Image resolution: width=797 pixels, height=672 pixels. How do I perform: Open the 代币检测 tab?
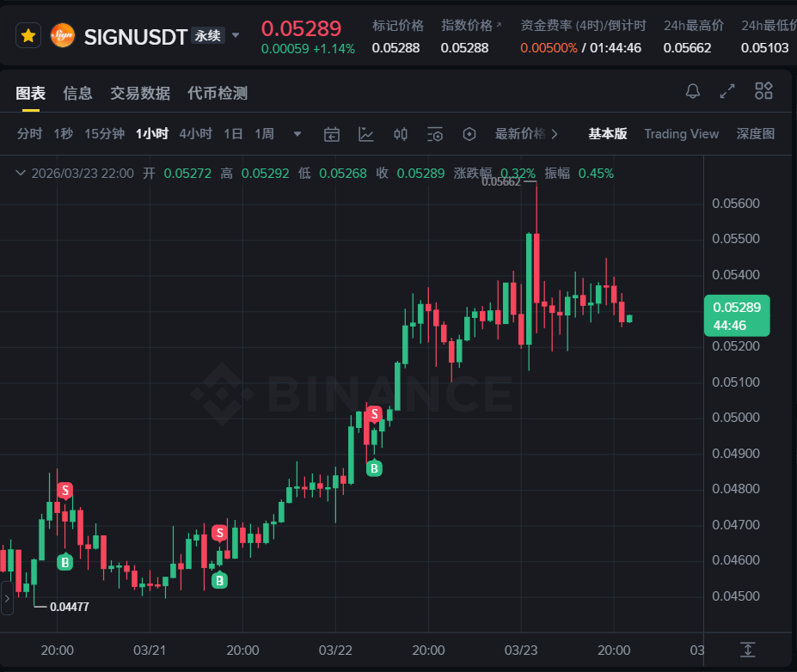tap(218, 93)
